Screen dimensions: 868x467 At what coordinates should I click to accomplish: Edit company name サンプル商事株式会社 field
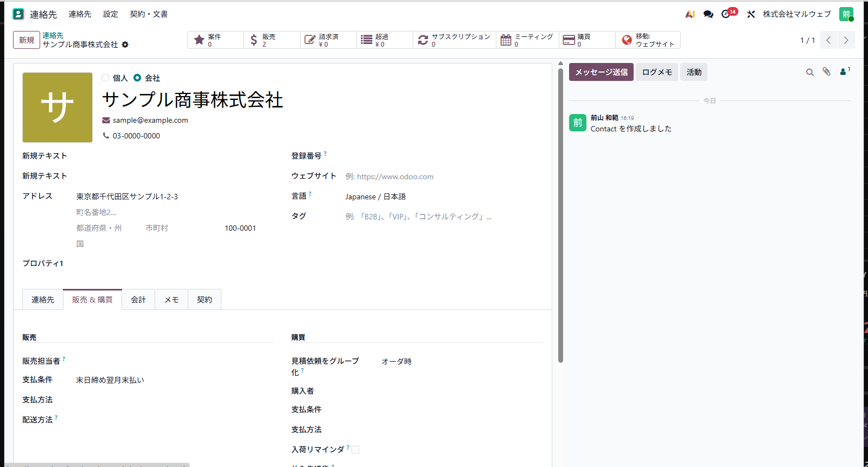click(192, 100)
